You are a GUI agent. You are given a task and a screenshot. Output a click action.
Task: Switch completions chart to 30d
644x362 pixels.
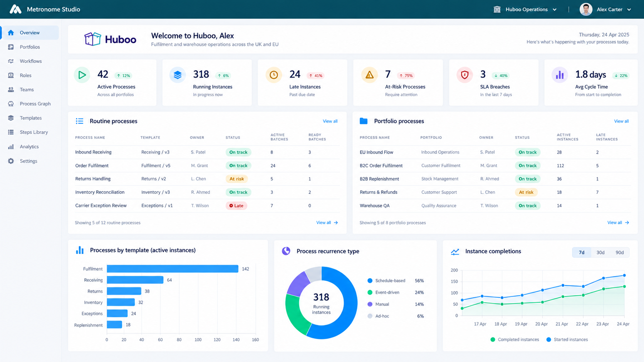pos(600,252)
